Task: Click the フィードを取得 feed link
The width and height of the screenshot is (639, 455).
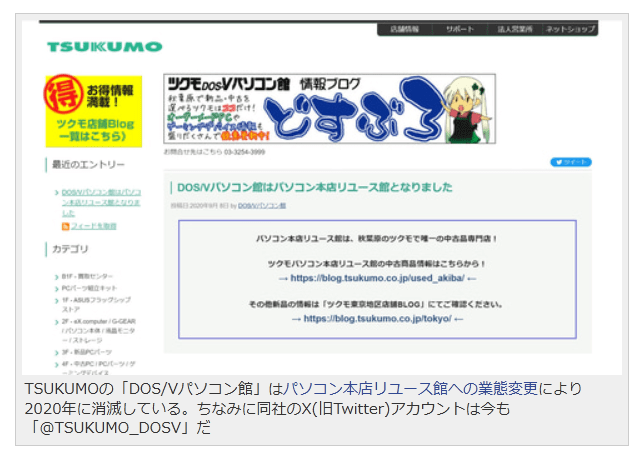Action: 94,226
